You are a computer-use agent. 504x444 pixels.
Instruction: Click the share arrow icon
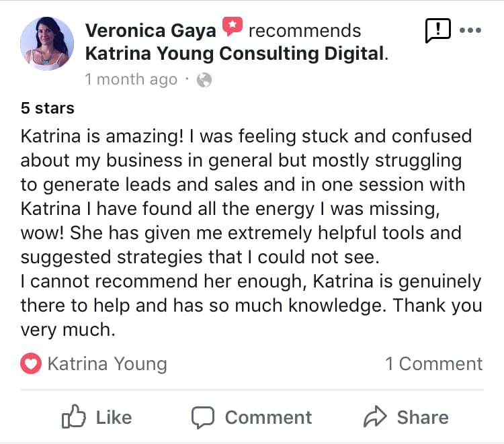374,417
